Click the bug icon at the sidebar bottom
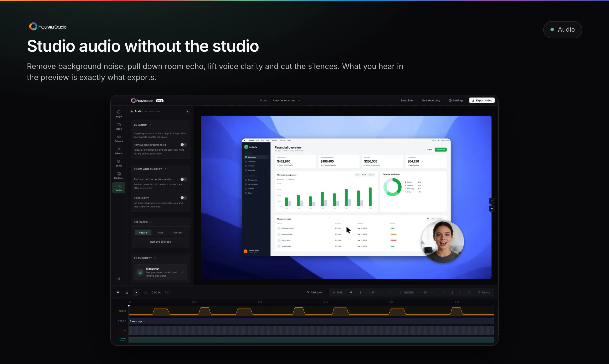Screen dimensions: 609x364 coord(119,279)
